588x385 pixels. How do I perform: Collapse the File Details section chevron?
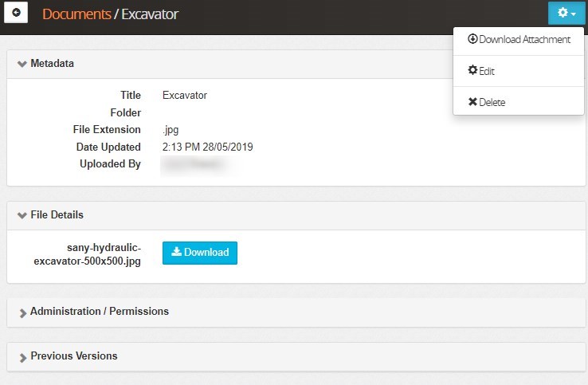coord(22,215)
